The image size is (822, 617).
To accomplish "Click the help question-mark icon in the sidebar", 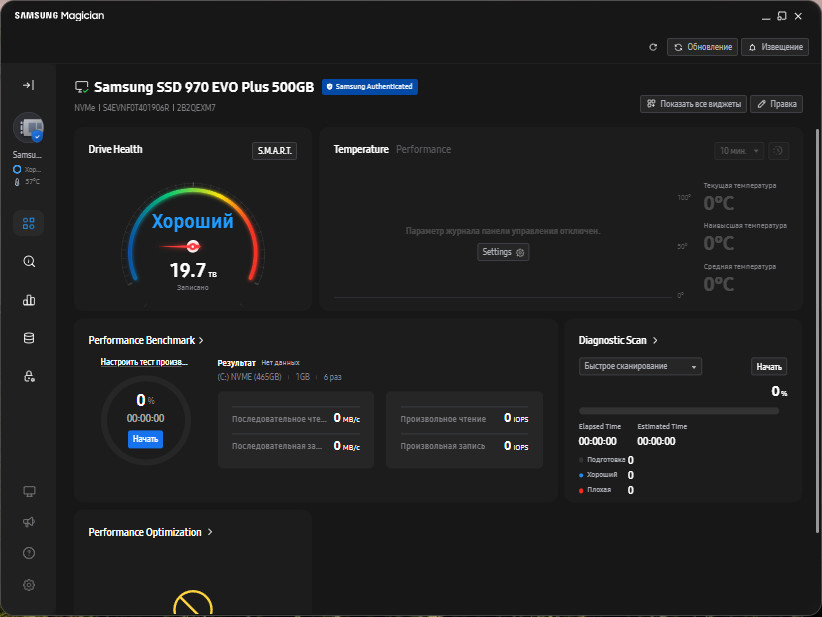I will (x=28, y=552).
